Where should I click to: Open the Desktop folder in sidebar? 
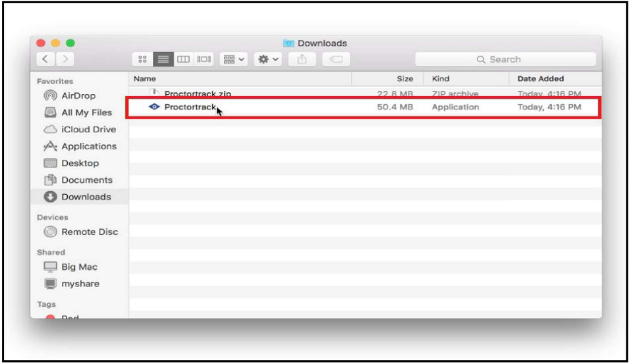tap(80, 163)
